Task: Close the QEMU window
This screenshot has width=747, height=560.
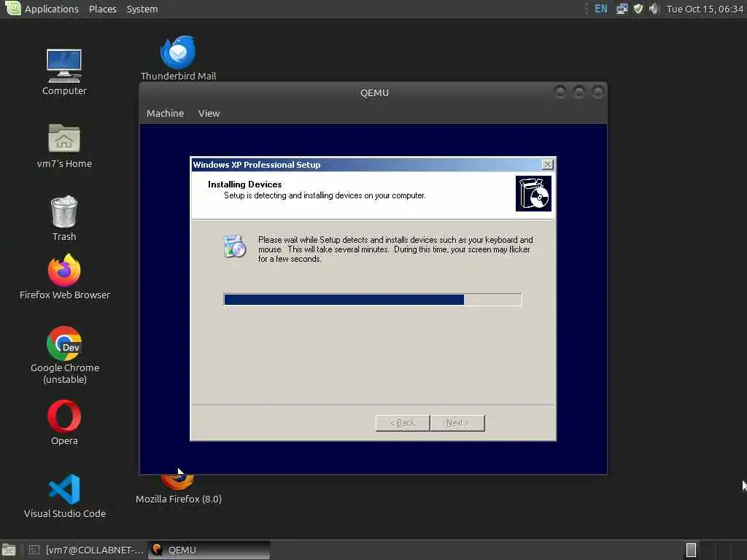Action: click(597, 91)
